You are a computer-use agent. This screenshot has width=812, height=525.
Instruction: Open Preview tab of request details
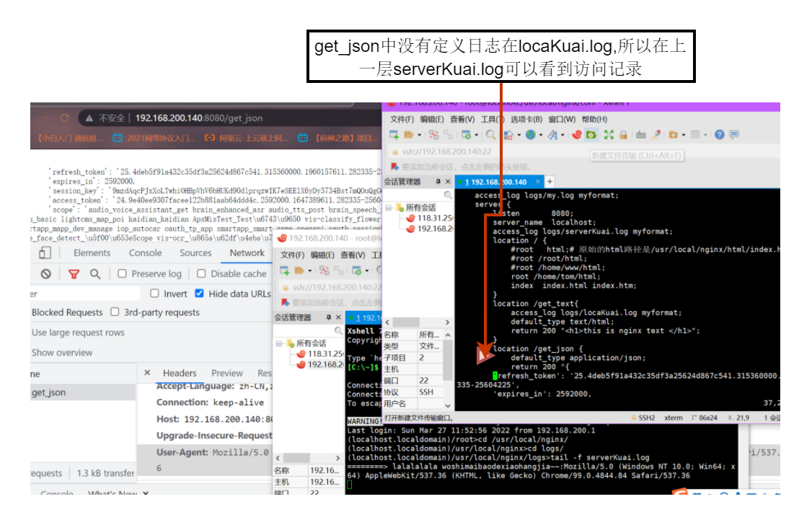click(227, 373)
